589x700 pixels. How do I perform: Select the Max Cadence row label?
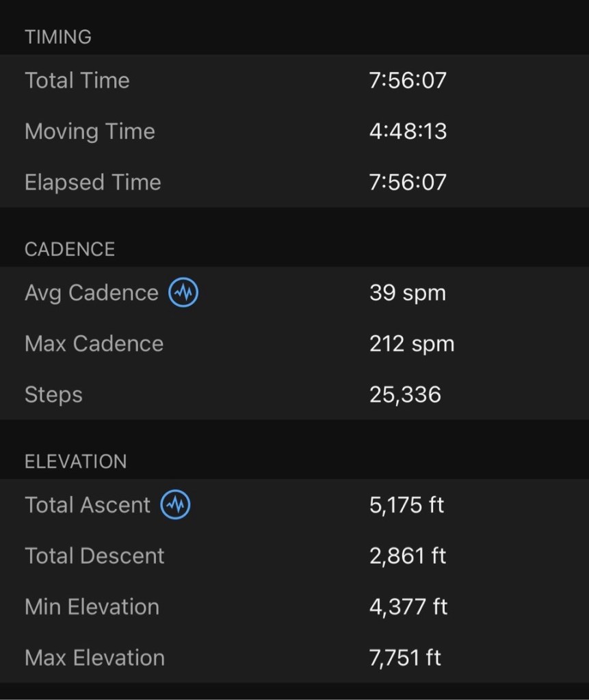[x=94, y=343]
